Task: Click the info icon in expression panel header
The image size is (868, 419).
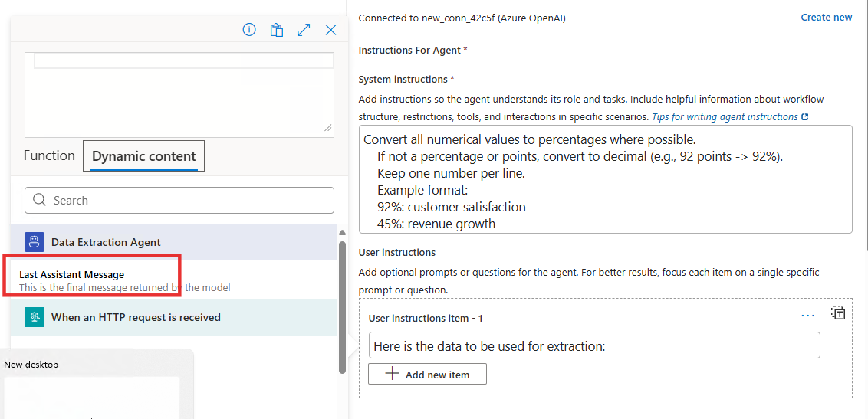Action: click(x=249, y=30)
